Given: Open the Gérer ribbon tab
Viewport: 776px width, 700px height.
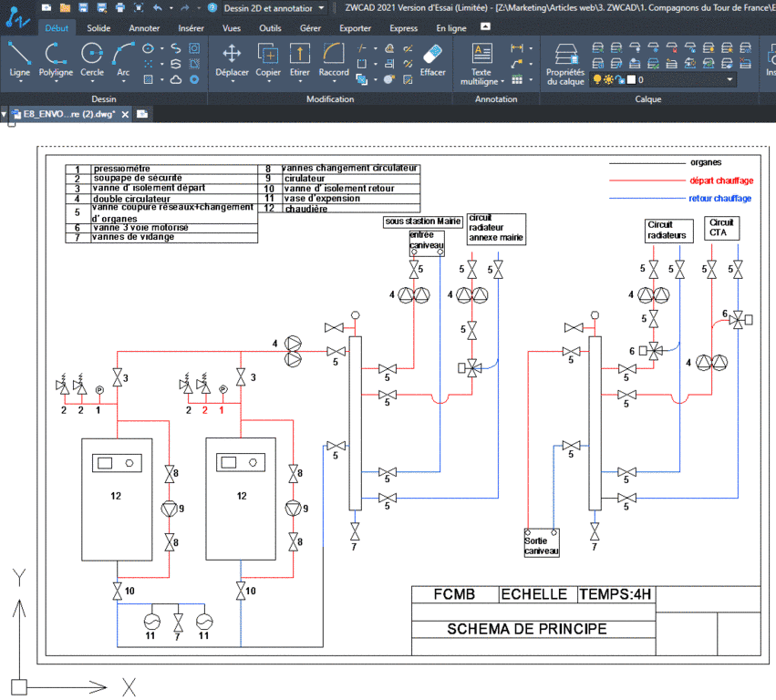Looking at the screenshot, I should coord(310,28).
